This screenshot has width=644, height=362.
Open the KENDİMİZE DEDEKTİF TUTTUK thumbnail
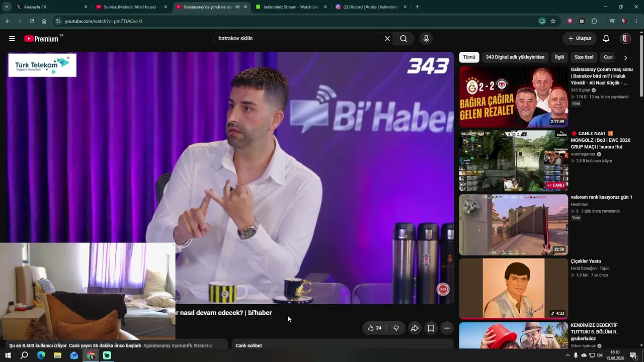[514, 335]
